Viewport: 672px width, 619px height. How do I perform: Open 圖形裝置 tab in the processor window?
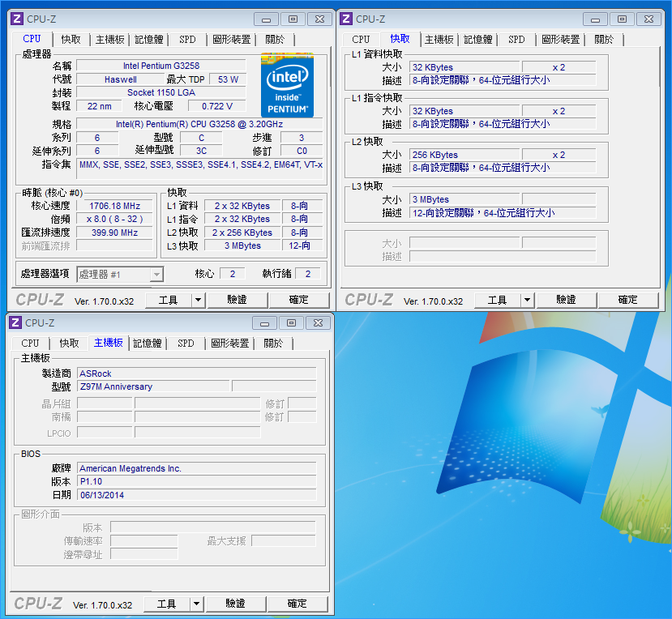(231, 40)
